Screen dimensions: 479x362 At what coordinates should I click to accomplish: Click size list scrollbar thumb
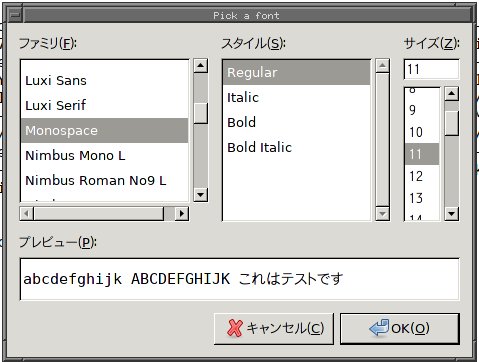452,123
